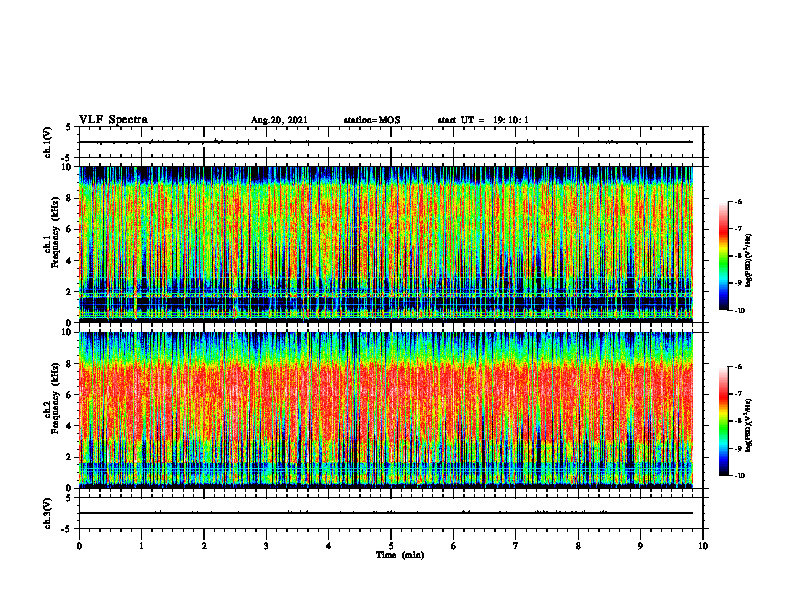Viewport: 792px width, 612px height.
Task: Click the ch.3(V) axis tick "5"
Action: tap(69, 499)
